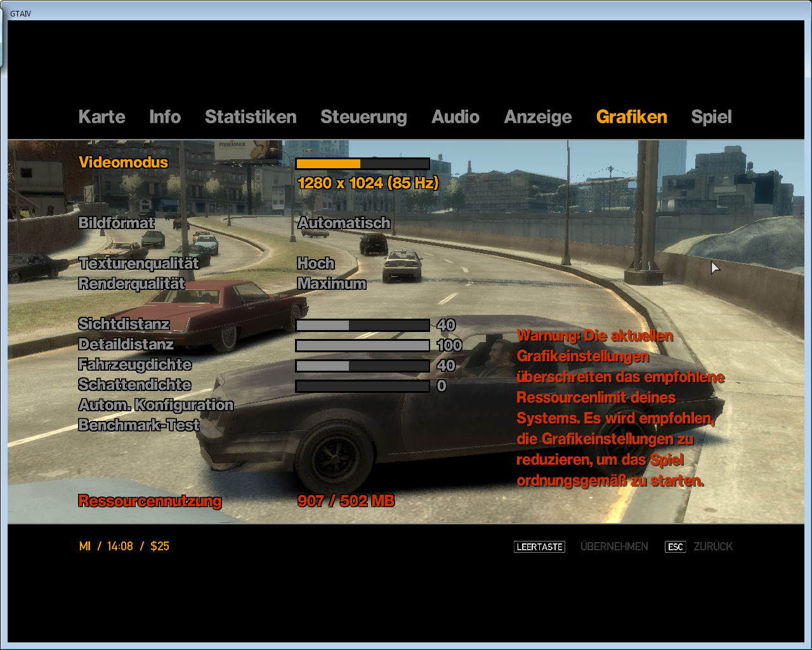This screenshot has width=812, height=650.
Task: Adjust the Fahrzeugdichte slider bar
Action: tap(363, 366)
